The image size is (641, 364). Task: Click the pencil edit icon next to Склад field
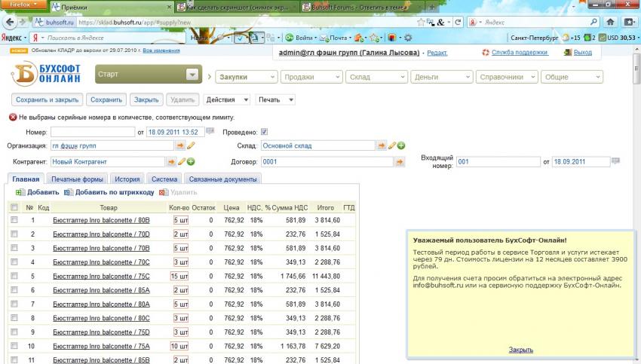[392, 145]
